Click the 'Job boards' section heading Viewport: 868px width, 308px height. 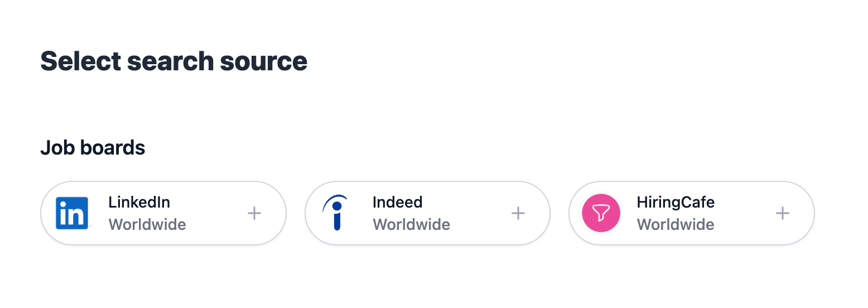[x=93, y=148]
